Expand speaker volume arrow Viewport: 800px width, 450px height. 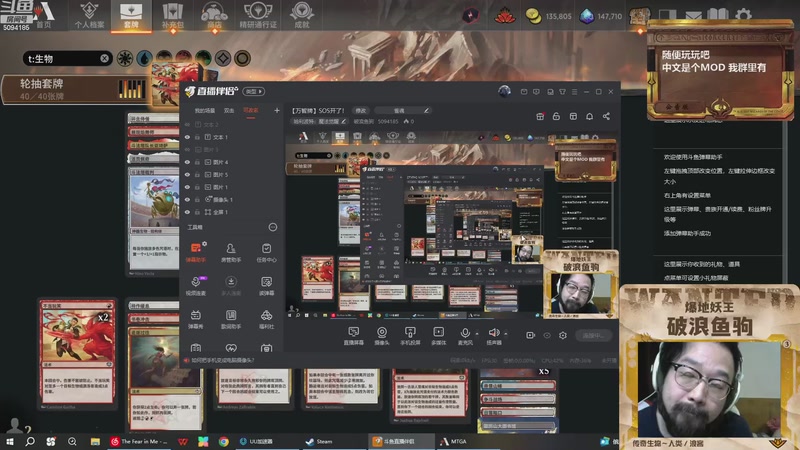506,334
